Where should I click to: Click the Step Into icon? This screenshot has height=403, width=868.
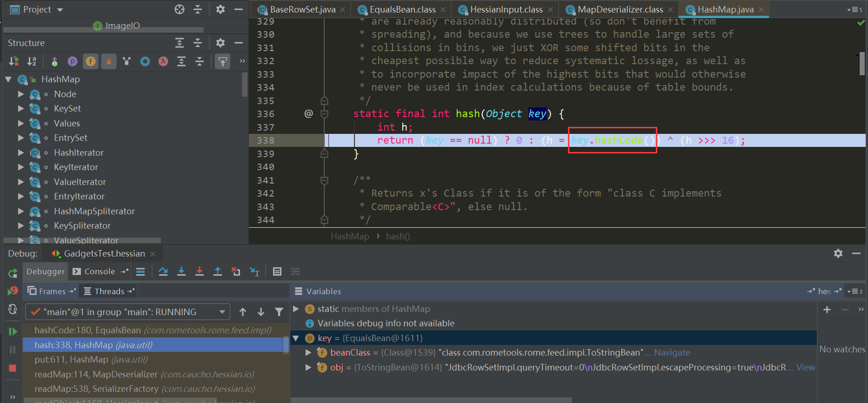coord(181,271)
